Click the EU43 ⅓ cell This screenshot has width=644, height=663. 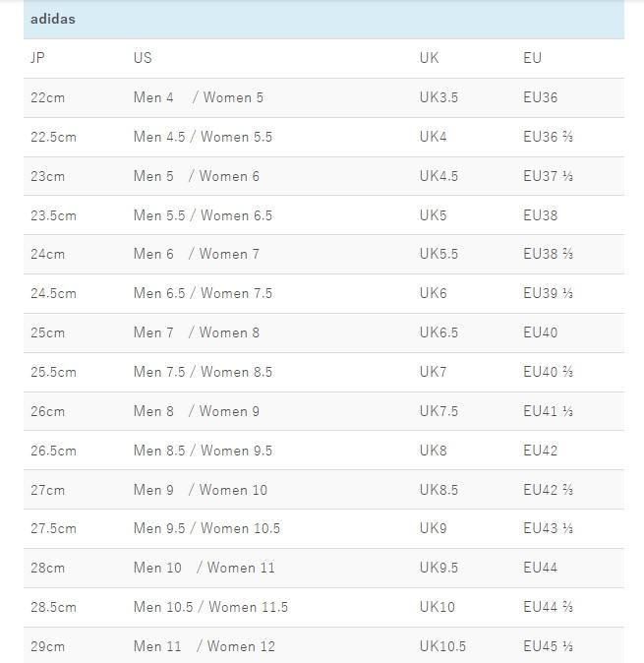point(548,528)
